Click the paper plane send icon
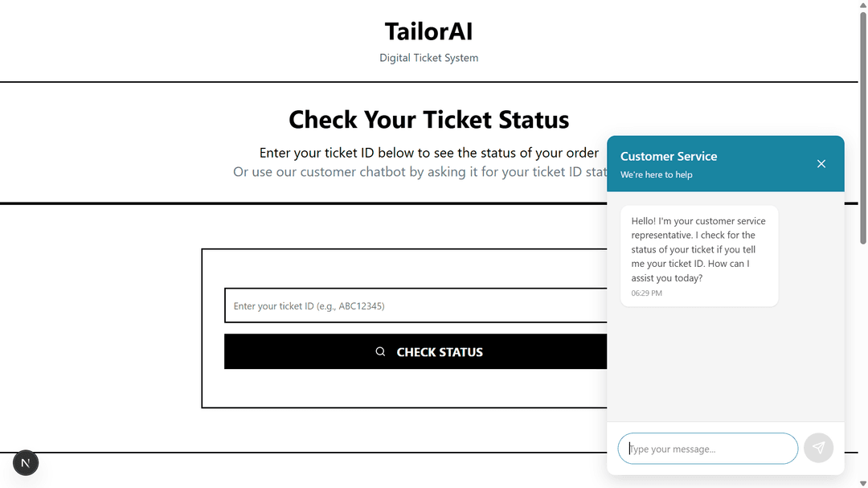This screenshot has width=868, height=488. point(818,448)
